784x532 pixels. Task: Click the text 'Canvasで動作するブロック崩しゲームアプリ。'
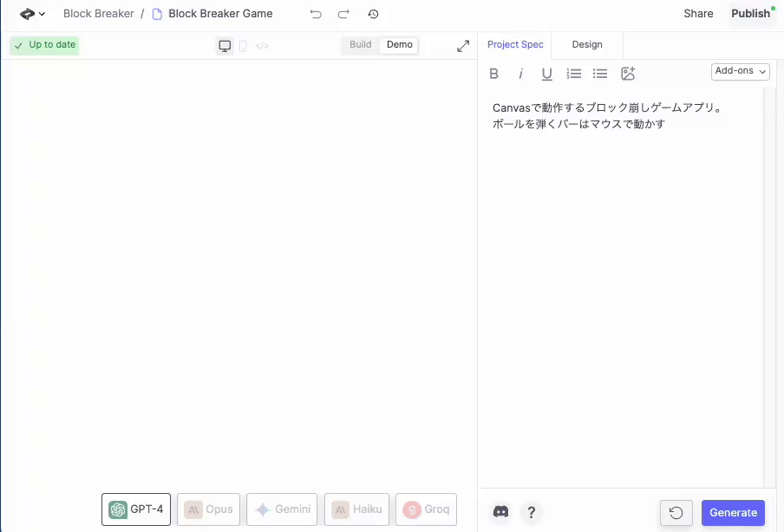point(607,107)
